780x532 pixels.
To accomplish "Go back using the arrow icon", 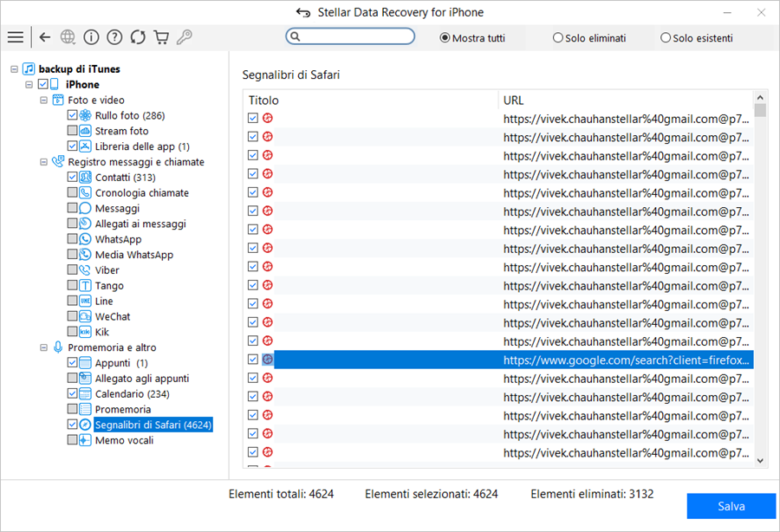I will pos(45,37).
